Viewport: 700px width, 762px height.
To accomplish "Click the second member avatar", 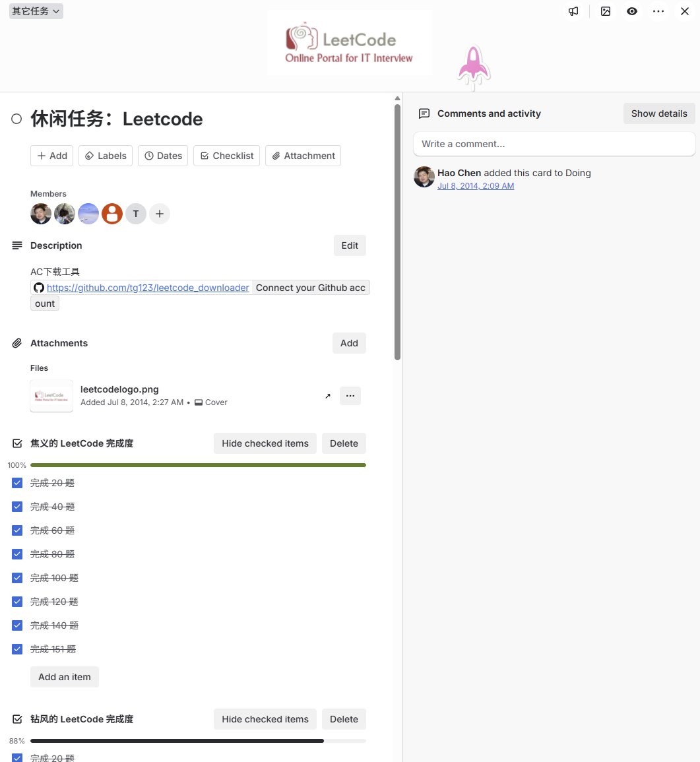I will pyautogui.click(x=65, y=214).
